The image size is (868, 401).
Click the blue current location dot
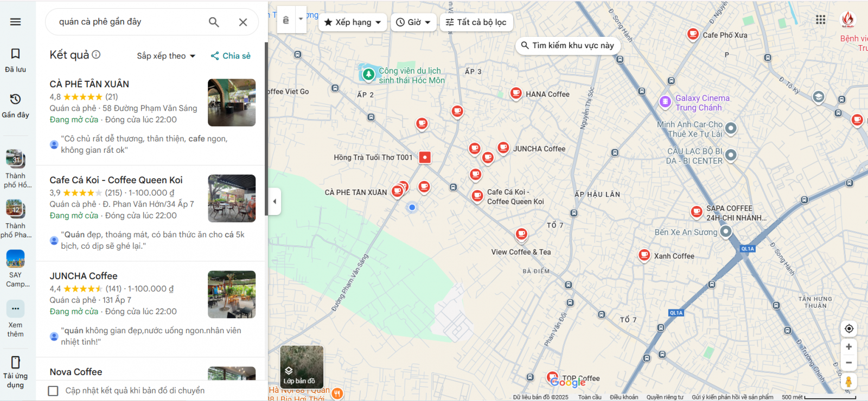point(412,207)
